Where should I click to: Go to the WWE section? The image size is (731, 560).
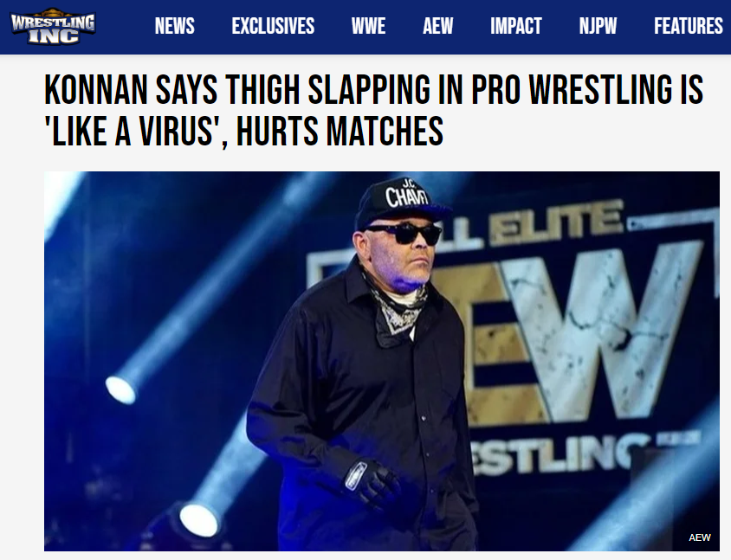pos(368,26)
